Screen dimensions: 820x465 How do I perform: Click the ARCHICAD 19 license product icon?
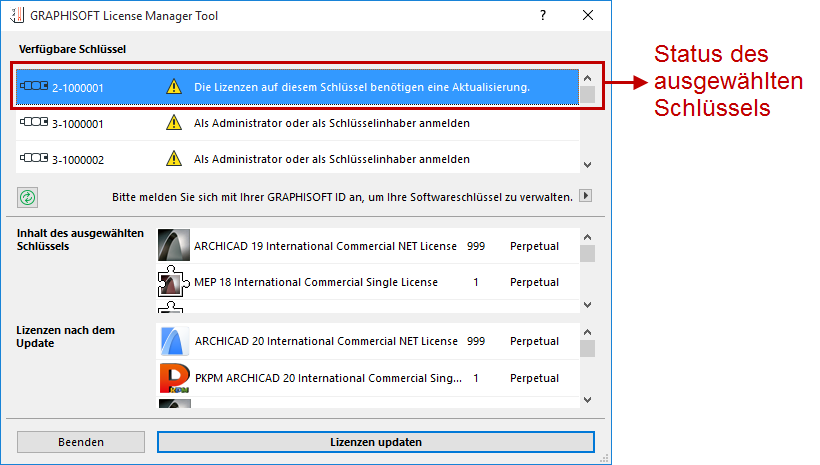pyautogui.click(x=174, y=246)
